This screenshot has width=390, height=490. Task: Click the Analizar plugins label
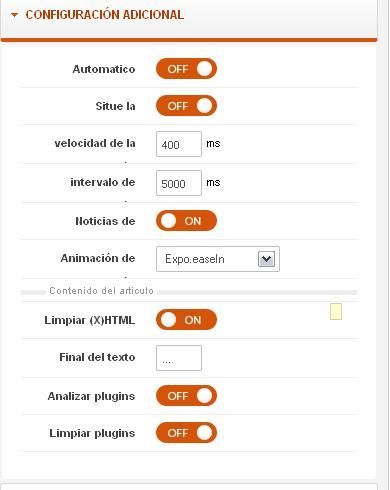pyautogui.click(x=91, y=396)
